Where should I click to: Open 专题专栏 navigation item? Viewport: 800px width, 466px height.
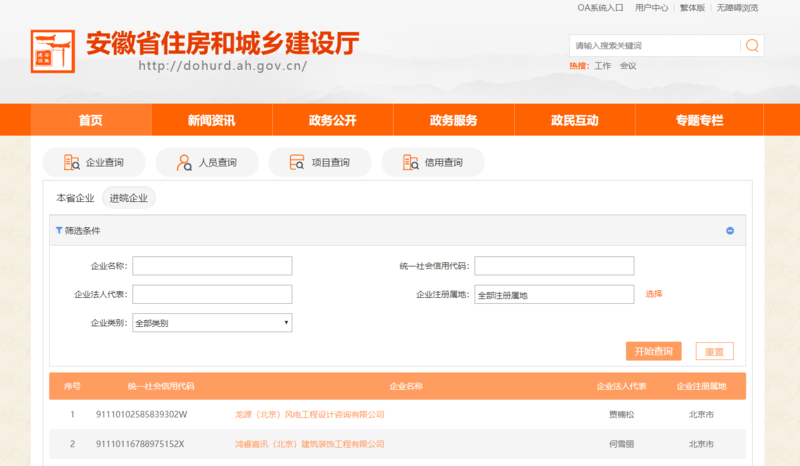(x=699, y=120)
